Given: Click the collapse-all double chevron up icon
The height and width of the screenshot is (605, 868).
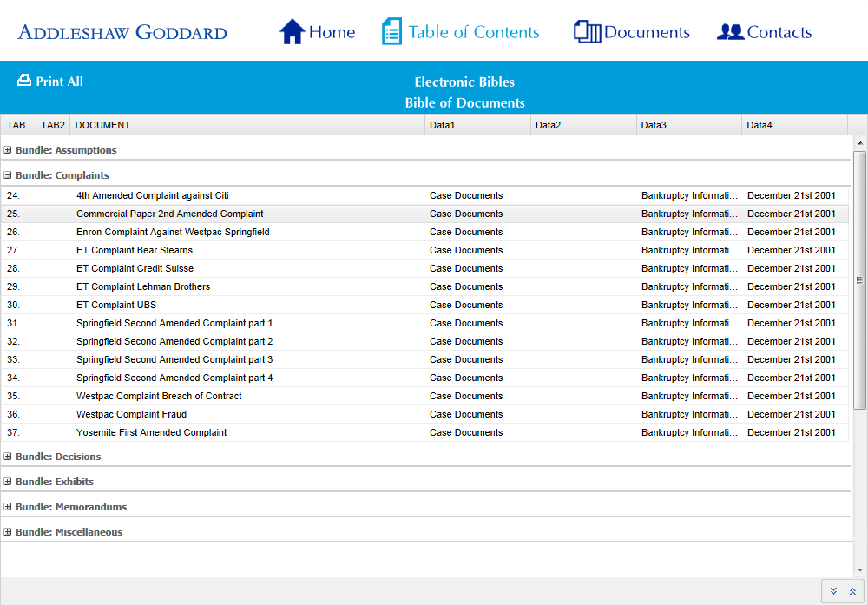Looking at the screenshot, I should coord(852,591).
